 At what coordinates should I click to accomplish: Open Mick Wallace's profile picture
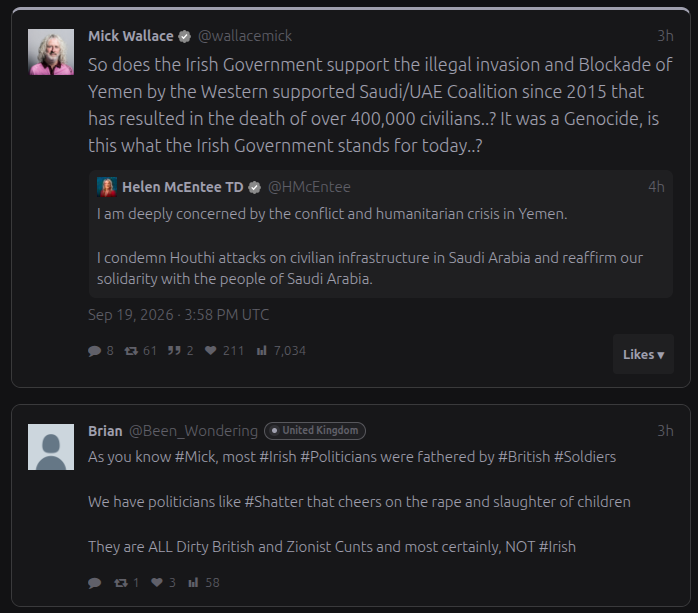(51, 52)
